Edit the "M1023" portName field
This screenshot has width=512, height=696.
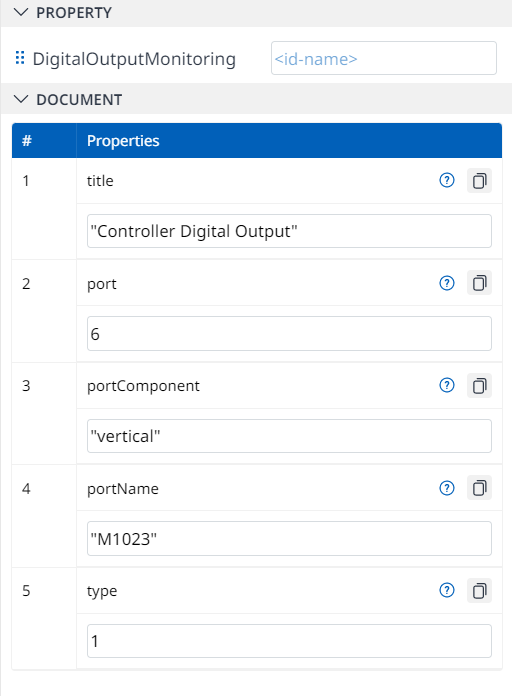coord(289,539)
